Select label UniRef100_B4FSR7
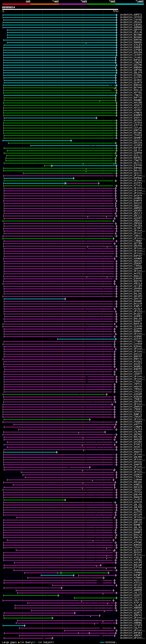 pyautogui.click(x=131, y=148)
